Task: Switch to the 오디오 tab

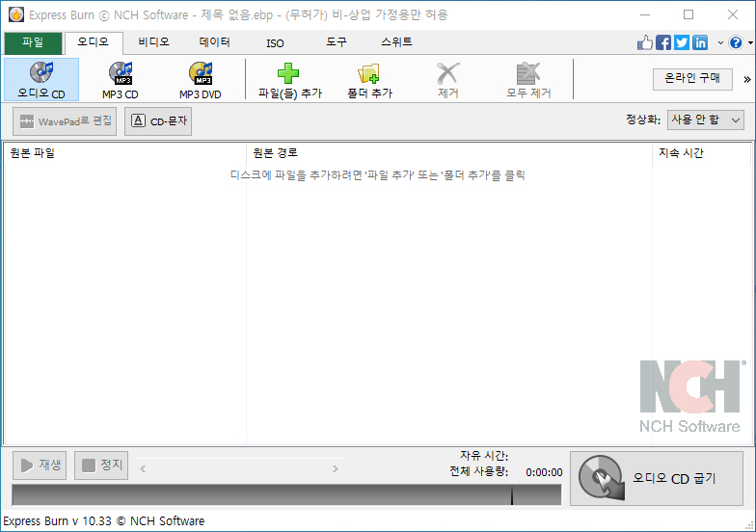Action: point(94,42)
